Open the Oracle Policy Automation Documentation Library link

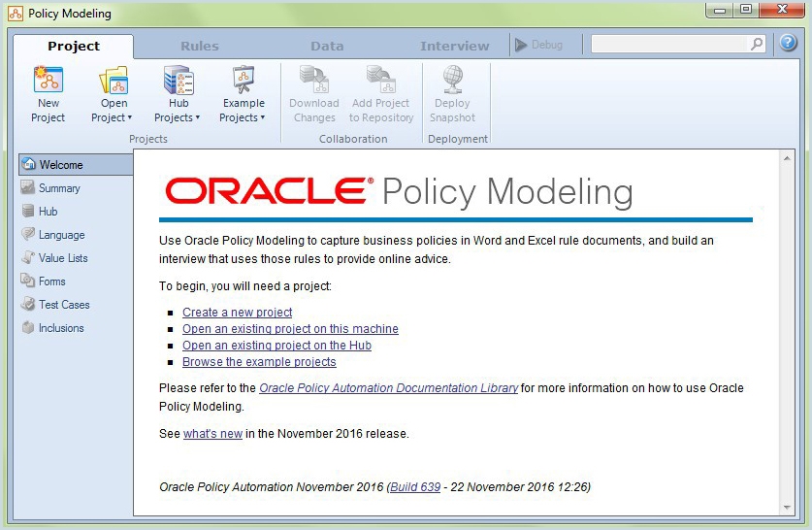[x=388, y=388]
